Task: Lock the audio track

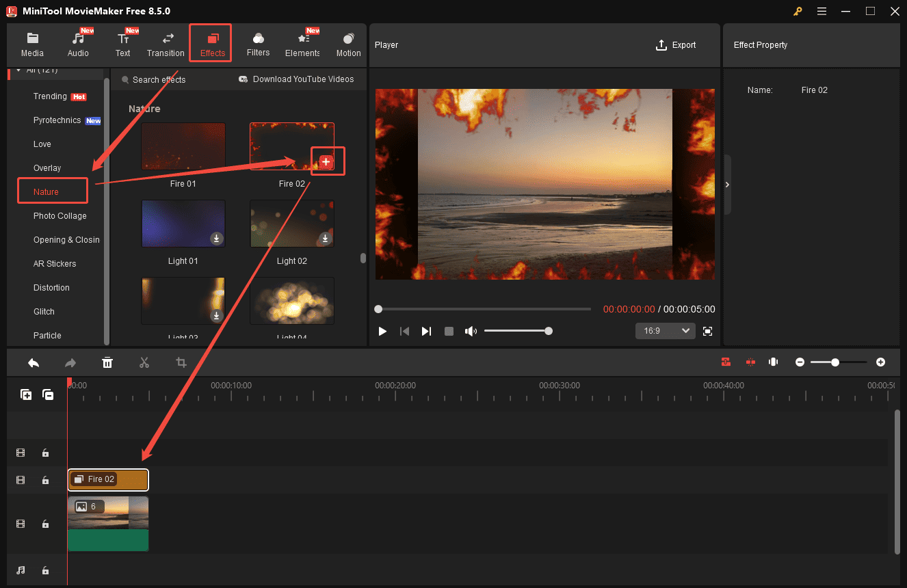Action: pyautogui.click(x=45, y=570)
